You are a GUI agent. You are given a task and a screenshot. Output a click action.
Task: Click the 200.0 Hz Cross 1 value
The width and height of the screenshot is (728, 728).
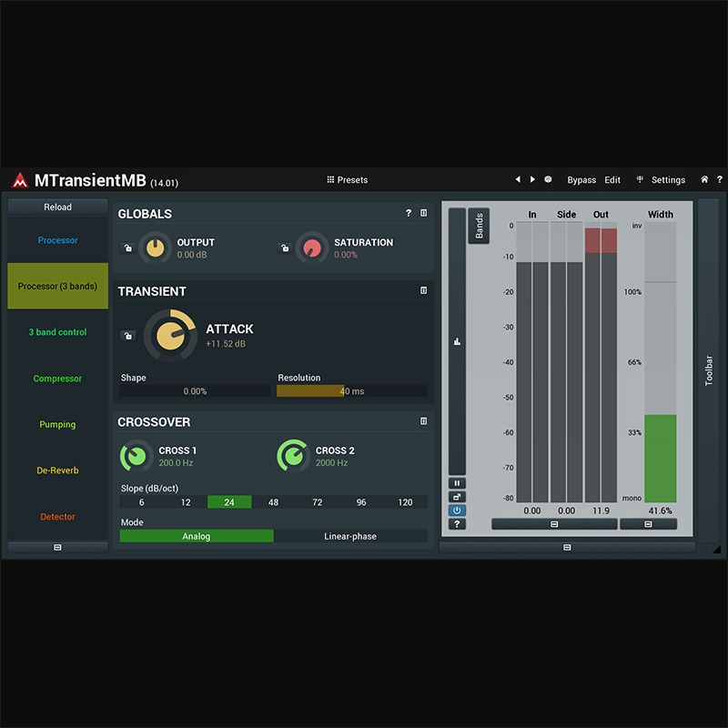(176, 463)
